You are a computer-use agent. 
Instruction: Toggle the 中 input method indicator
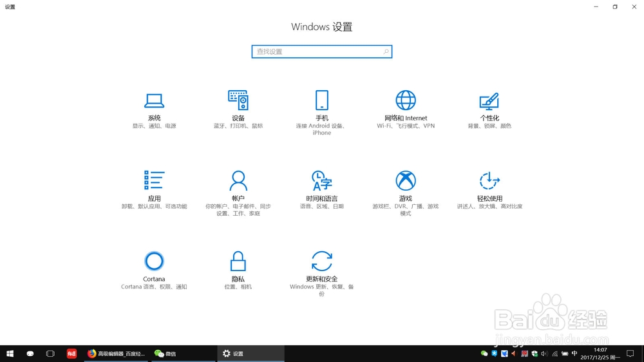(x=574, y=354)
